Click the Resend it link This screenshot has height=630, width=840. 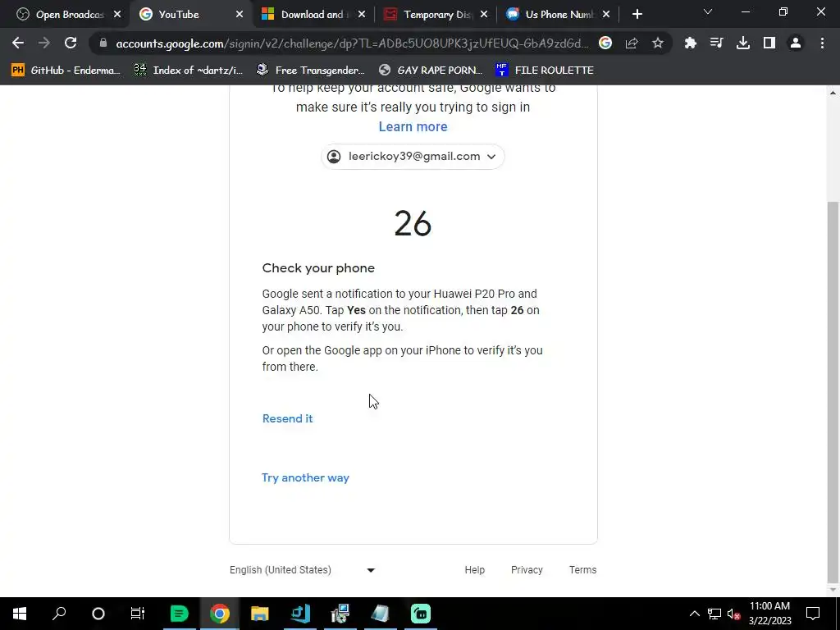(x=287, y=418)
